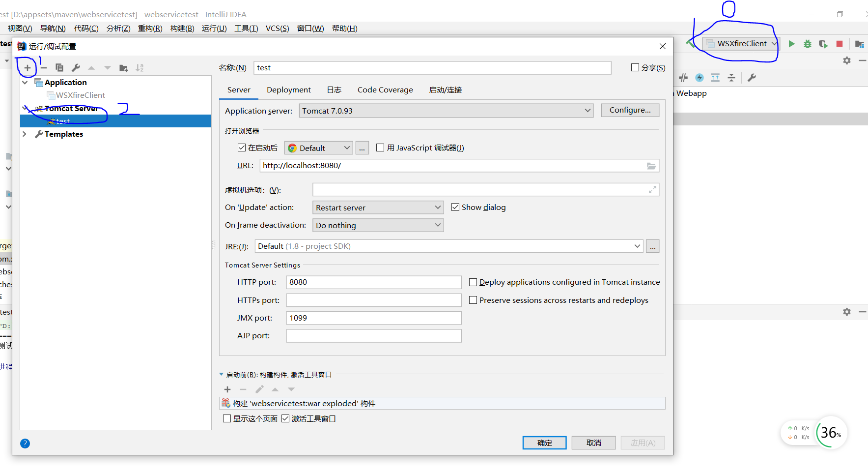Image resolution: width=868 pixels, height=474 pixels.
Task: Click the blue lightning bolt icon
Action: coord(700,78)
